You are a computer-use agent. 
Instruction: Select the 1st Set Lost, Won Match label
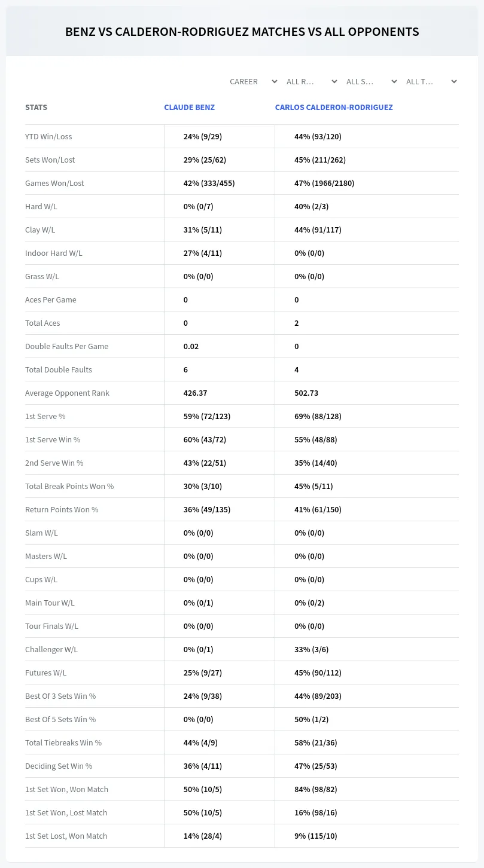(x=66, y=836)
